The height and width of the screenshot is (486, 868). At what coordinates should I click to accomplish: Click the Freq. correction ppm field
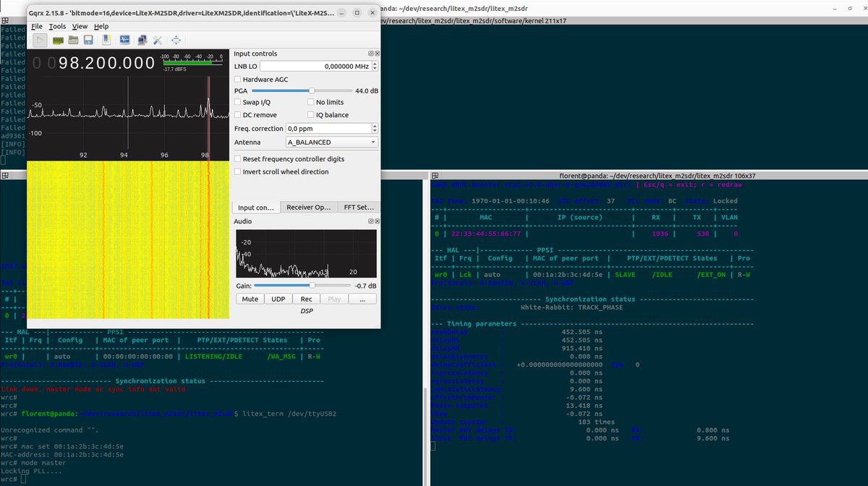[328, 128]
